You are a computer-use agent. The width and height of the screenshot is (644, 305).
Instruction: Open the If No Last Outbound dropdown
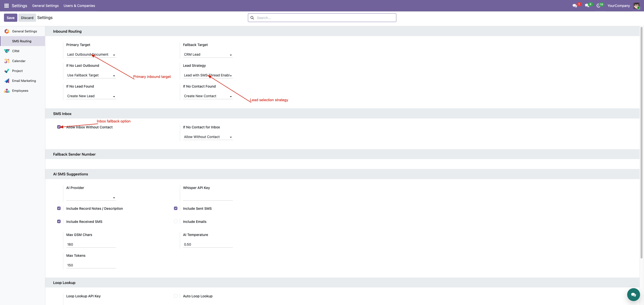(91, 75)
